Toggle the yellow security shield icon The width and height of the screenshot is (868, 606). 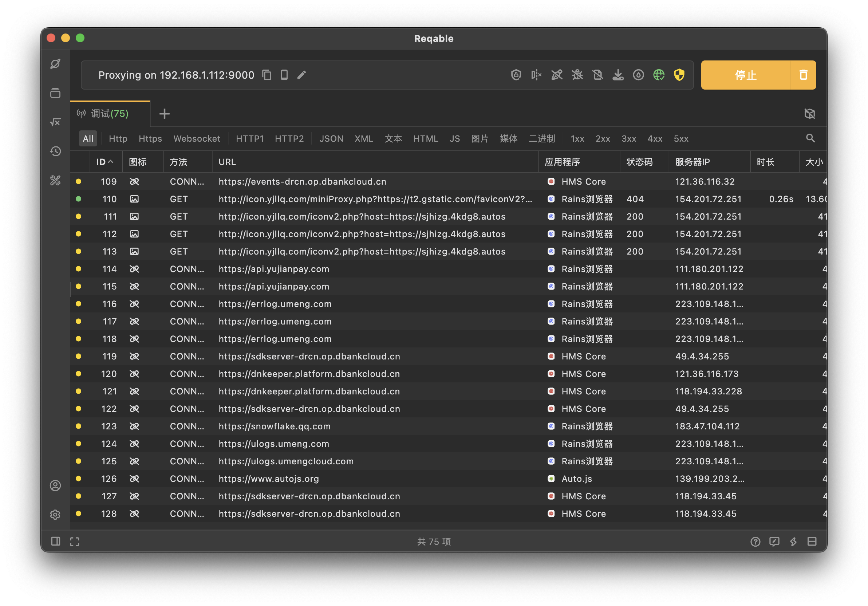(x=679, y=75)
